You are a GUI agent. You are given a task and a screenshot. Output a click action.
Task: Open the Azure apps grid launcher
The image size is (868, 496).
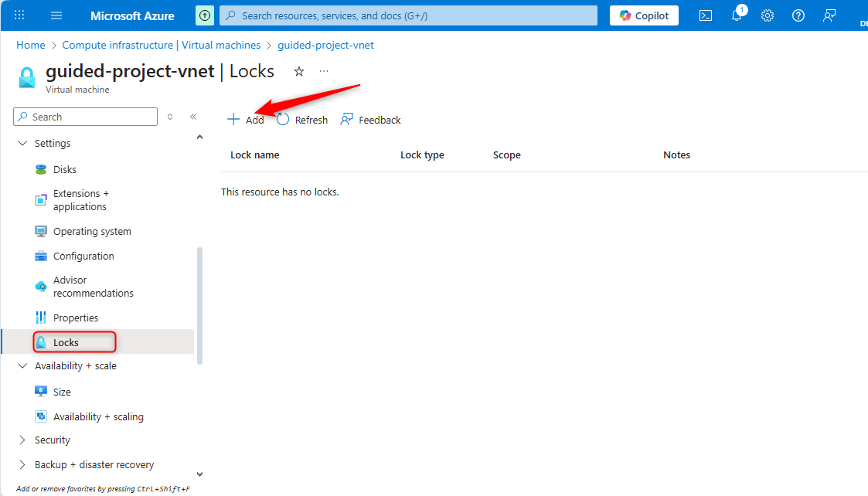click(19, 15)
